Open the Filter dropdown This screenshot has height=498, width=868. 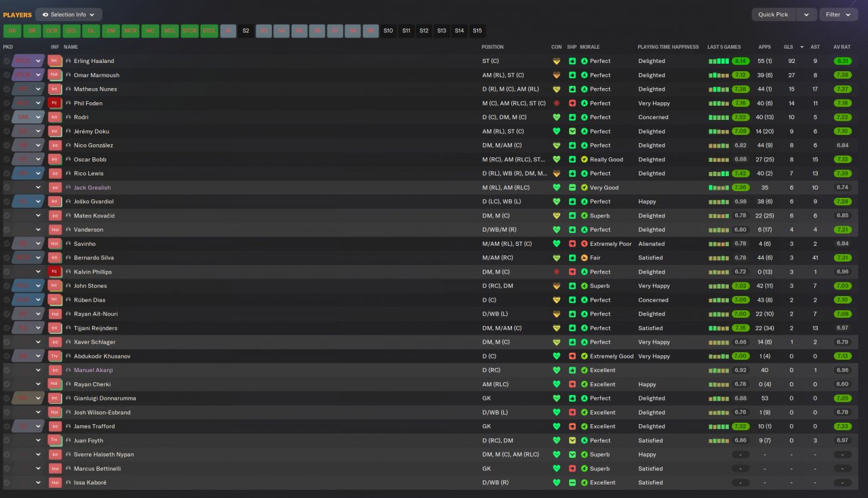[838, 14]
